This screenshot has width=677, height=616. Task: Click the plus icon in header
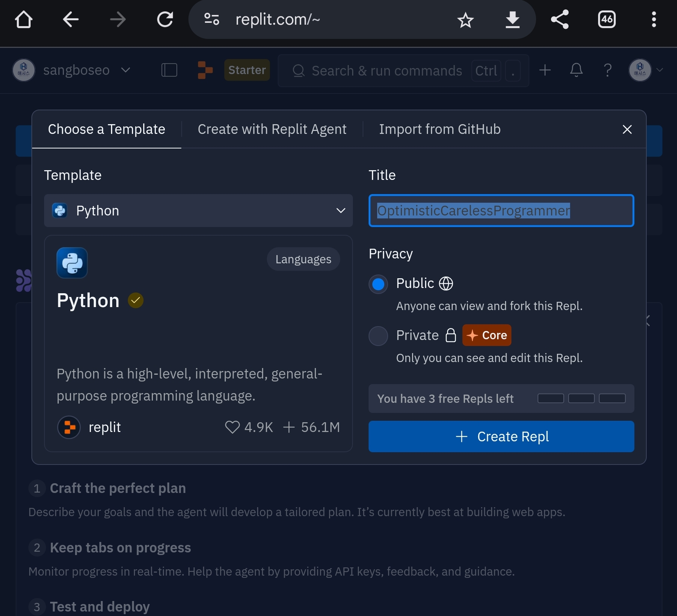click(x=545, y=70)
